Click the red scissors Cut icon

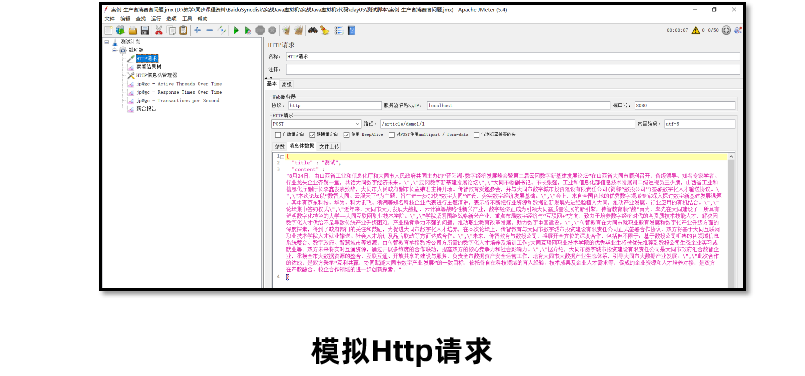point(159,31)
